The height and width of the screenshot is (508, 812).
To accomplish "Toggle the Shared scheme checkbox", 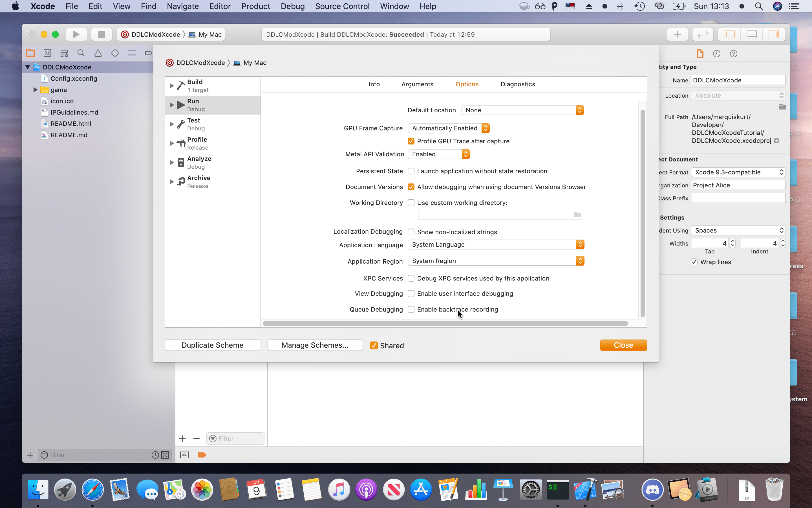I will (x=374, y=345).
